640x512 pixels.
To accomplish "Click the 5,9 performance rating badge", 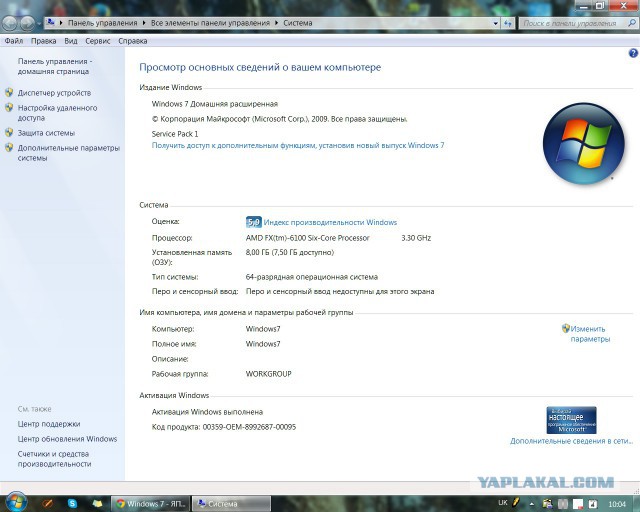I will [x=253, y=222].
